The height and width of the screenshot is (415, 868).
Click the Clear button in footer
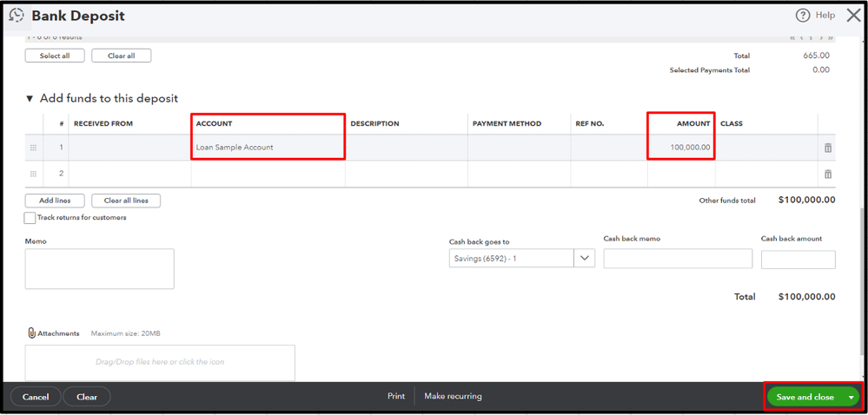[87, 397]
